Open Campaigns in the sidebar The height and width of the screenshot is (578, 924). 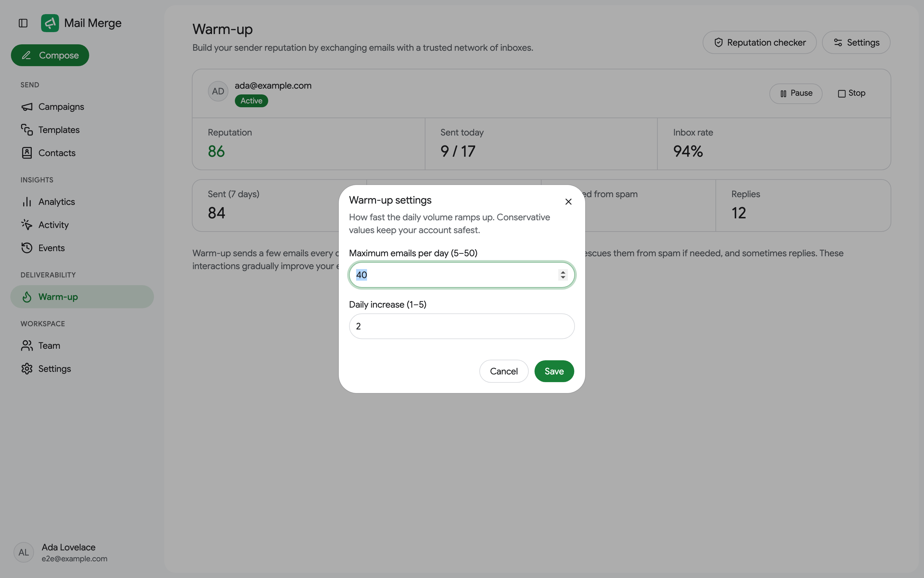82,107
